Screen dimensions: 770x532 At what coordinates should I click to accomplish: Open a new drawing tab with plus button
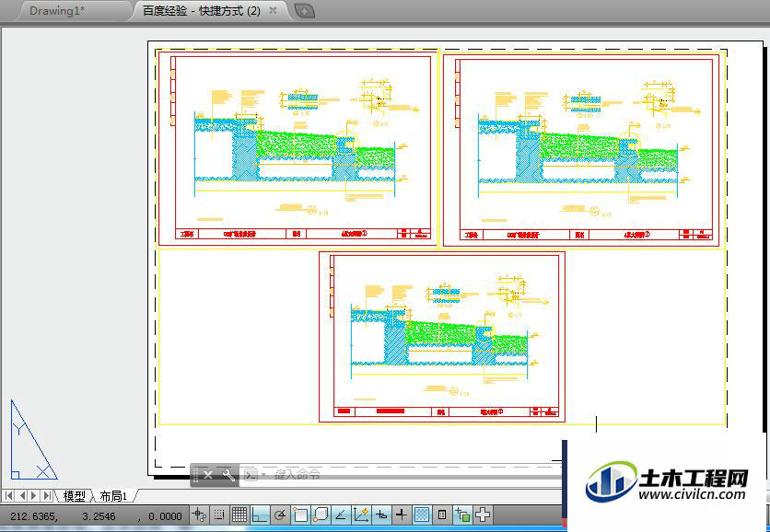tap(305, 11)
